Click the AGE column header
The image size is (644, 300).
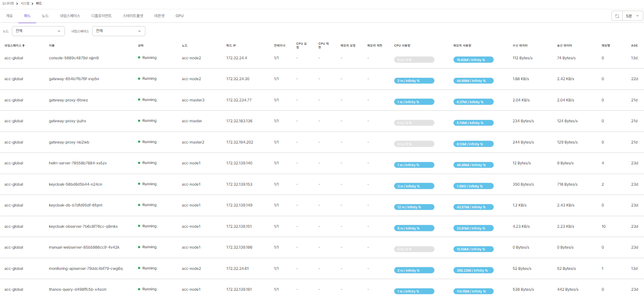pos(634,45)
